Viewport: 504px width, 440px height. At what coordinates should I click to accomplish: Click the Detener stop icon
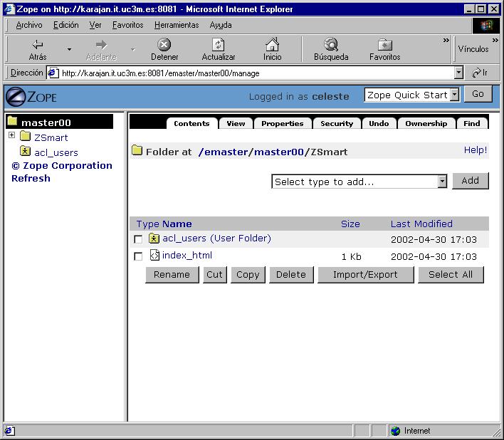[164, 44]
